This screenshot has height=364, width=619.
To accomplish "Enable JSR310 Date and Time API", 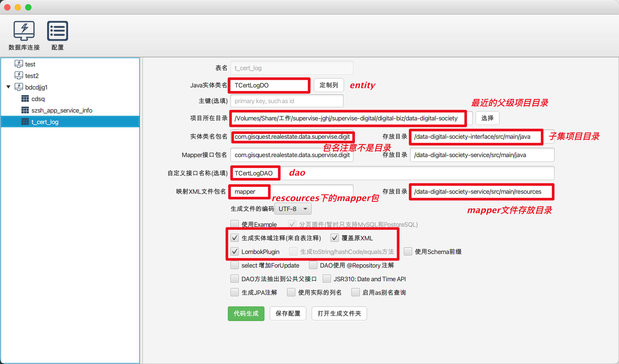I will pyautogui.click(x=327, y=279).
